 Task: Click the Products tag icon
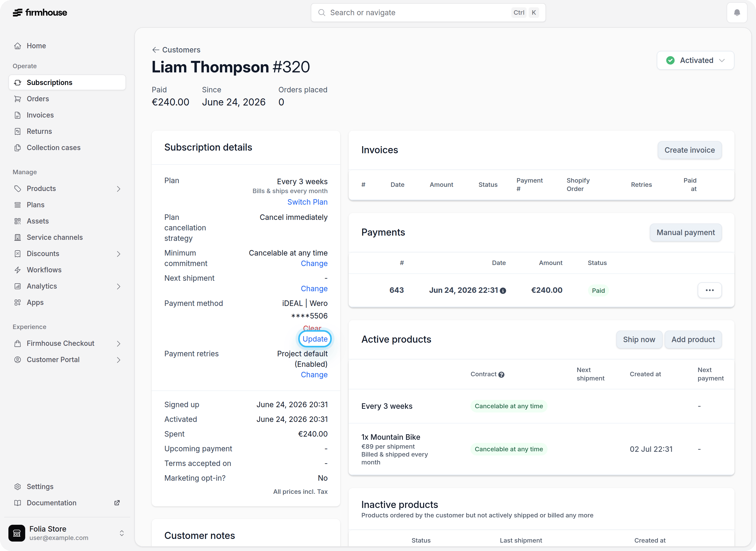pos(18,189)
